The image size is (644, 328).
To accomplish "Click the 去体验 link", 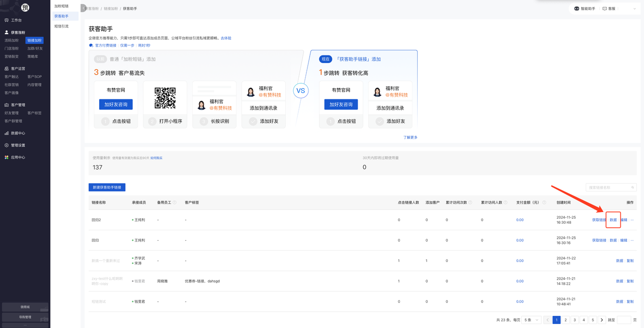I will pos(226,38).
